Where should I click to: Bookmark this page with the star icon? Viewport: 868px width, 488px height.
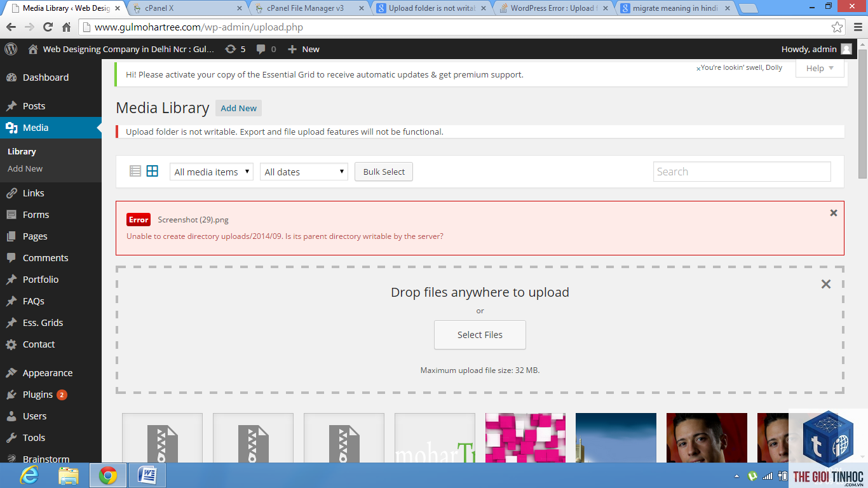[837, 27]
